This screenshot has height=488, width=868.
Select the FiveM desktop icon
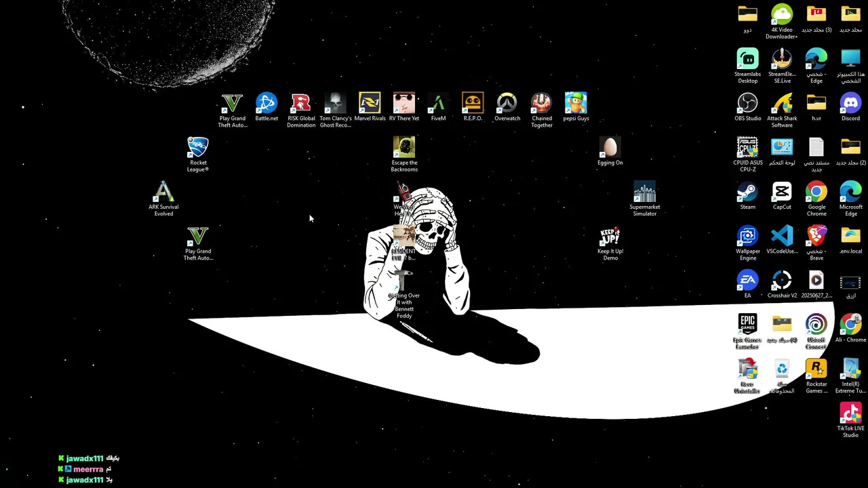[438, 107]
